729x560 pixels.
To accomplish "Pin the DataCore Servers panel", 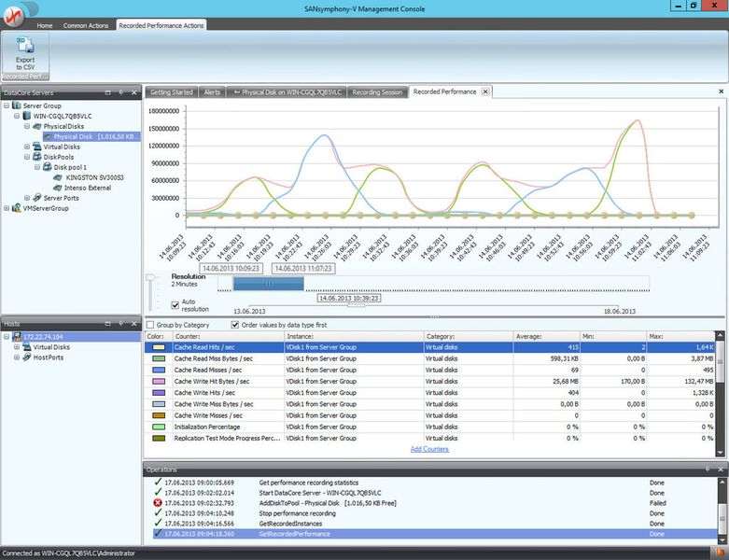I will 121,92.
